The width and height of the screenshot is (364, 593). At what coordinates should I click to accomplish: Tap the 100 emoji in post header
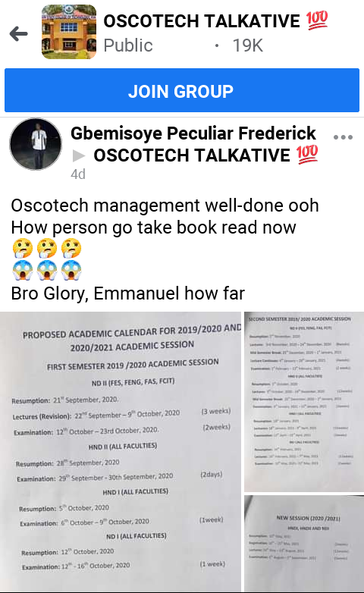(x=307, y=155)
